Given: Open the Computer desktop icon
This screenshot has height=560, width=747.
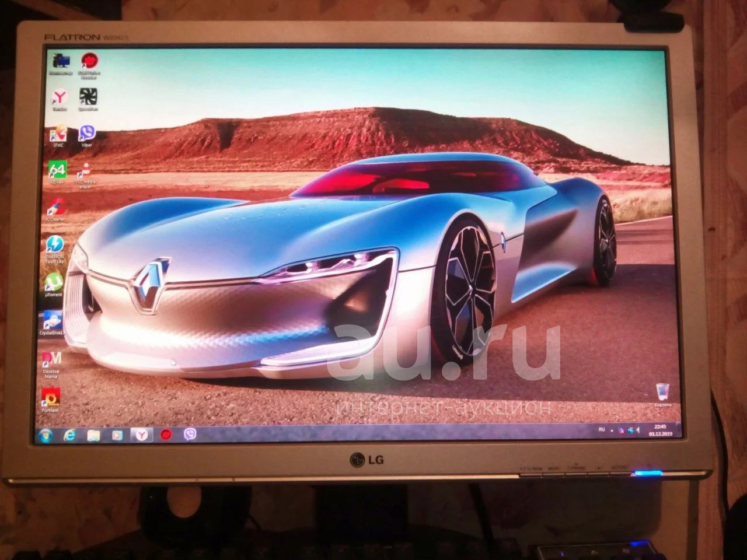Looking at the screenshot, I should coord(61,63).
